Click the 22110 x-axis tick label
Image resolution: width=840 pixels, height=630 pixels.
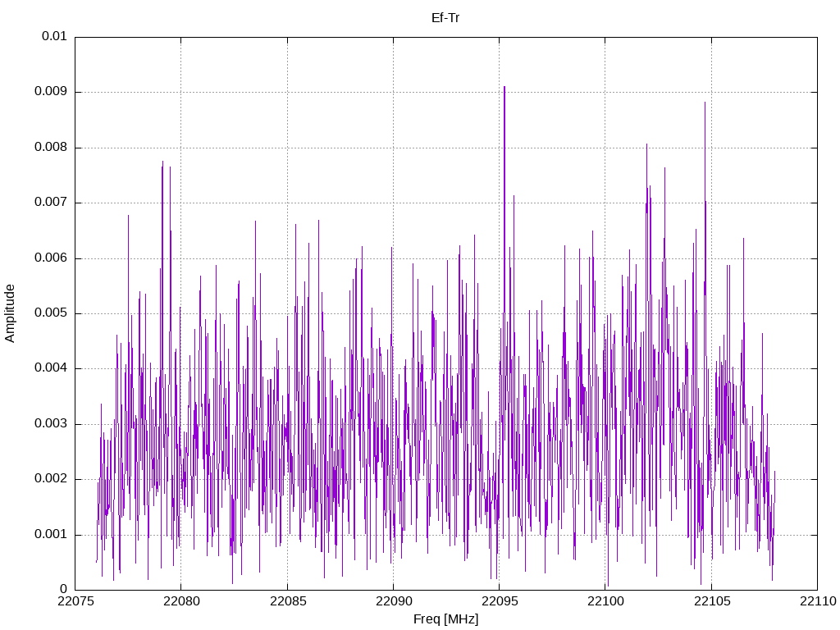tap(818, 601)
